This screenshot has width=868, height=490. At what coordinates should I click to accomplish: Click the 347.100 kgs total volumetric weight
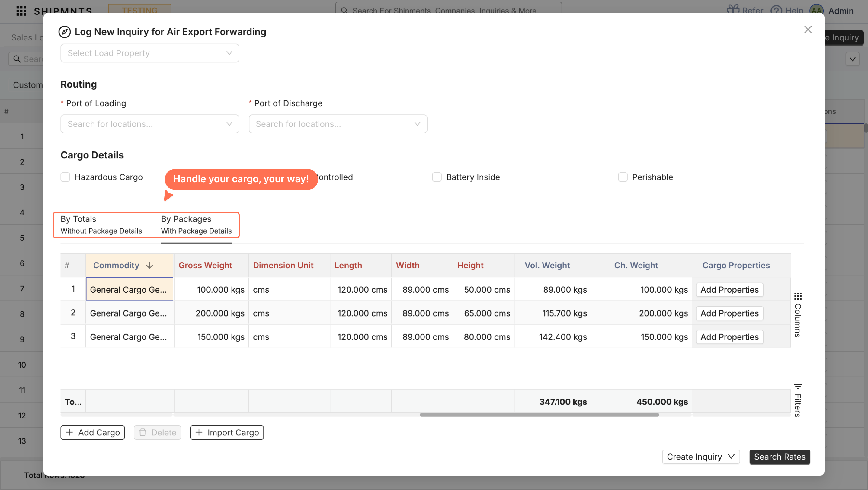click(x=552, y=401)
